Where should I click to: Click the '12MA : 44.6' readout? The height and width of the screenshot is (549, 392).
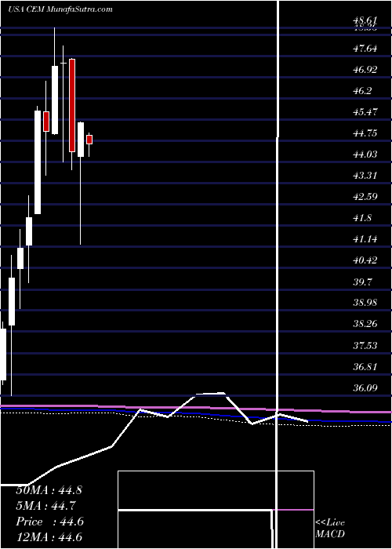coord(49,537)
